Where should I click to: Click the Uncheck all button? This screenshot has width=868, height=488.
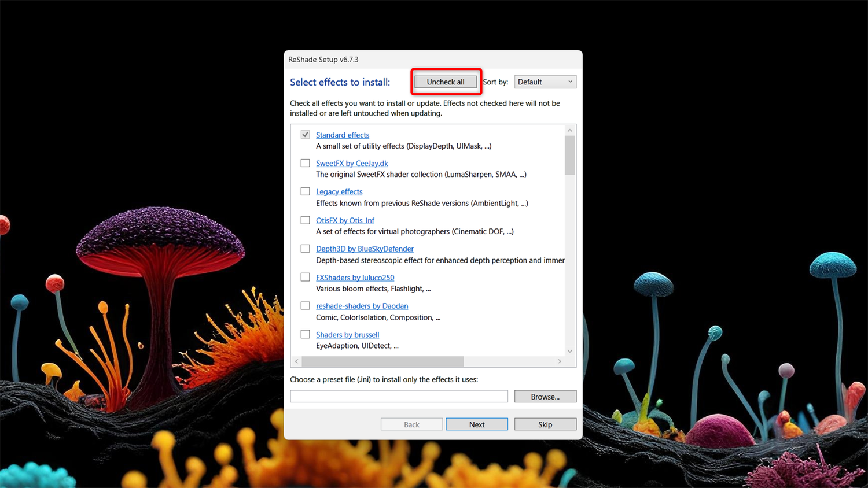tap(446, 82)
